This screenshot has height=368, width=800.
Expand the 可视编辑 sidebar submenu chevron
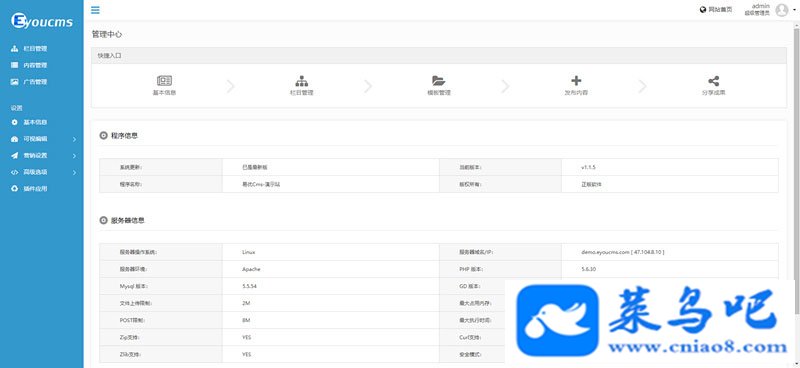[74, 139]
